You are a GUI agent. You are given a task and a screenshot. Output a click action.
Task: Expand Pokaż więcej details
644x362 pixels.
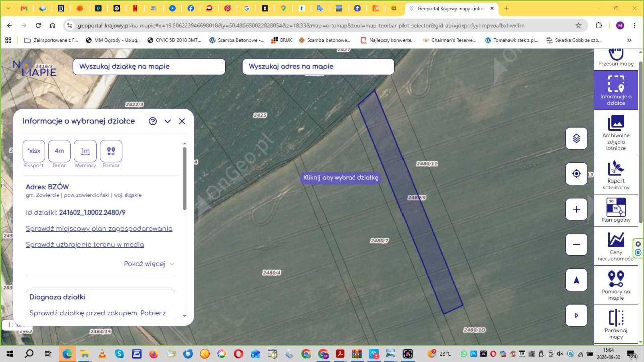(x=149, y=264)
